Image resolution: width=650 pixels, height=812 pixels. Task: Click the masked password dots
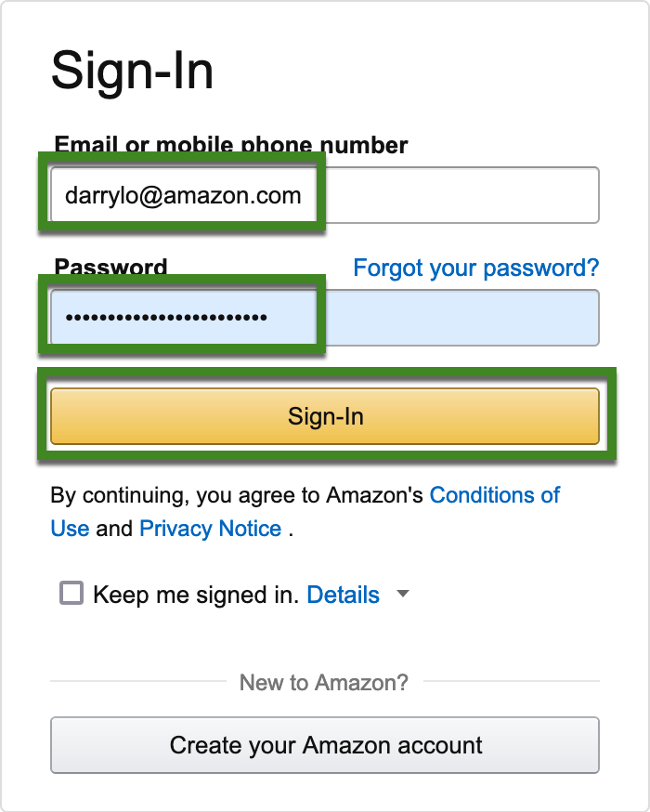(165, 318)
